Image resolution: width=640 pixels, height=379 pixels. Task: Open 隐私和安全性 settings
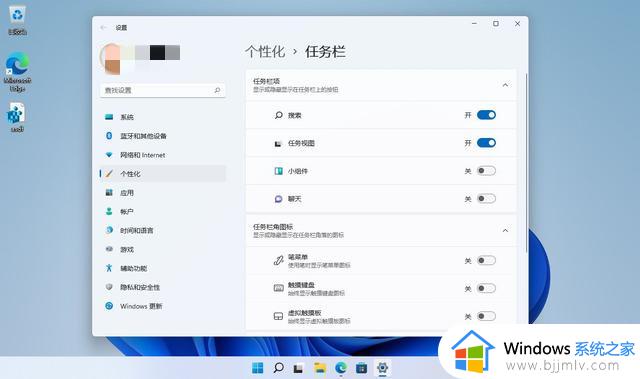point(163,287)
